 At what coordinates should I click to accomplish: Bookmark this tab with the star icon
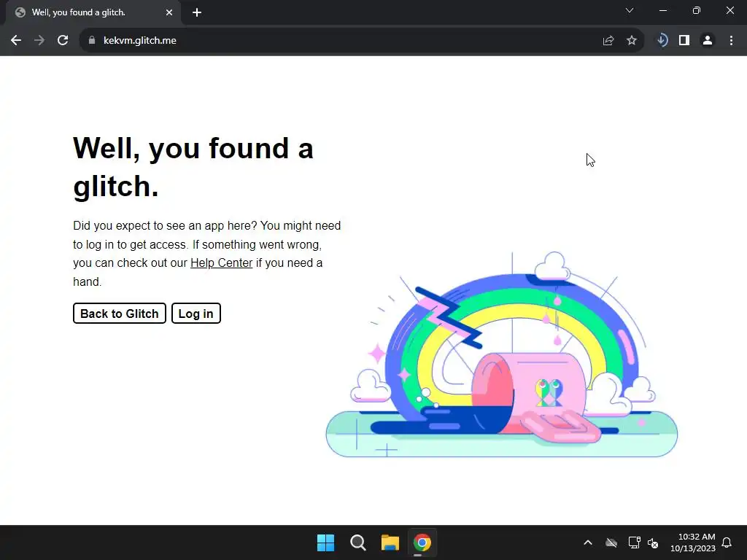click(x=631, y=41)
